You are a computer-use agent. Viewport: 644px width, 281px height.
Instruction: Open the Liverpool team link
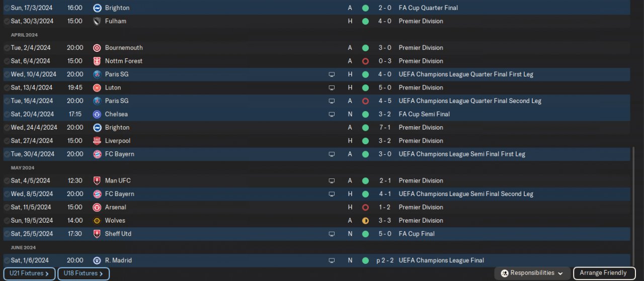[x=118, y=141]
